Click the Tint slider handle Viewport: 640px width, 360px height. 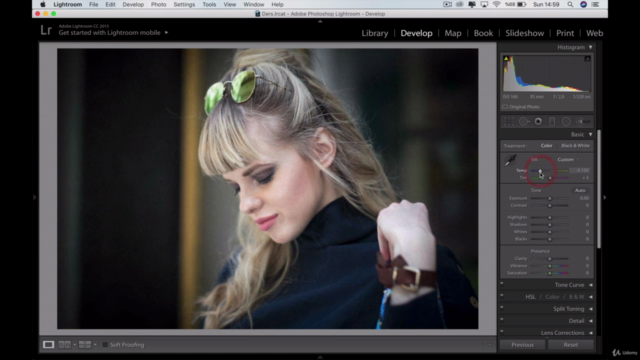(x=550, y=178)
